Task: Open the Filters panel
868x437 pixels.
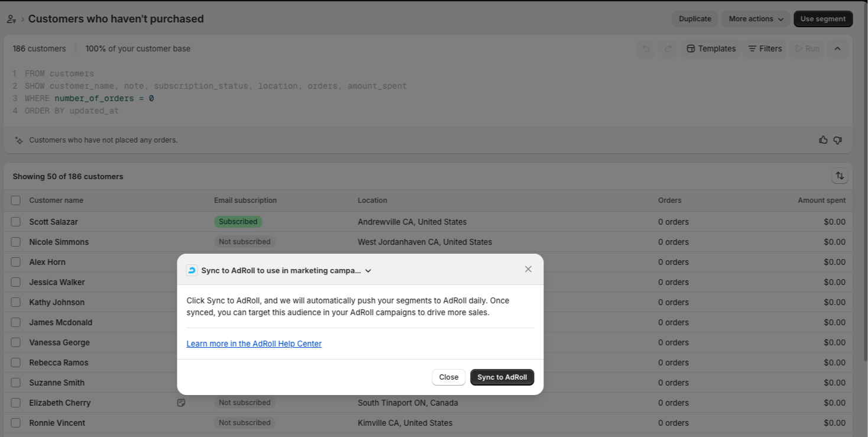Action: tap(765, 48)
